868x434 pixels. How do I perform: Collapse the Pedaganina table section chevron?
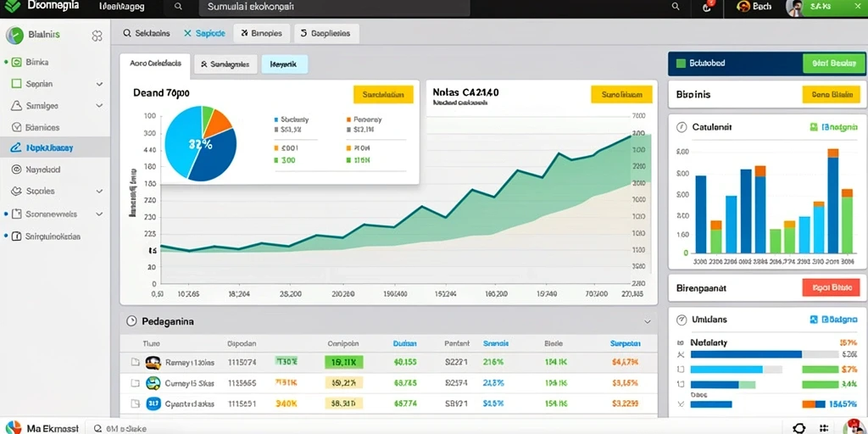tap(647, 321)
